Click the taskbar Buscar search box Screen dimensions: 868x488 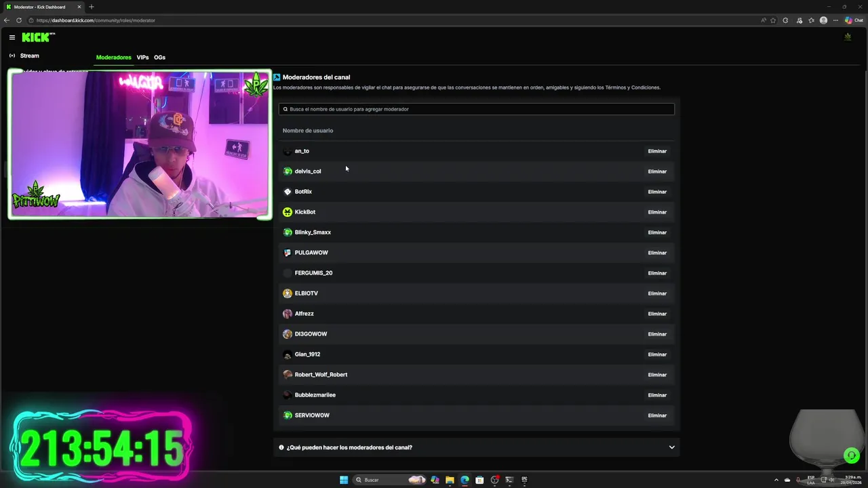(390, 480)
